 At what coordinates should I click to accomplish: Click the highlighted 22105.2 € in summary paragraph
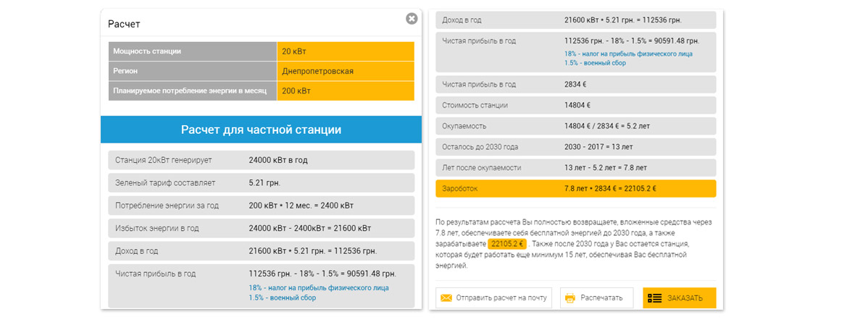508,244
